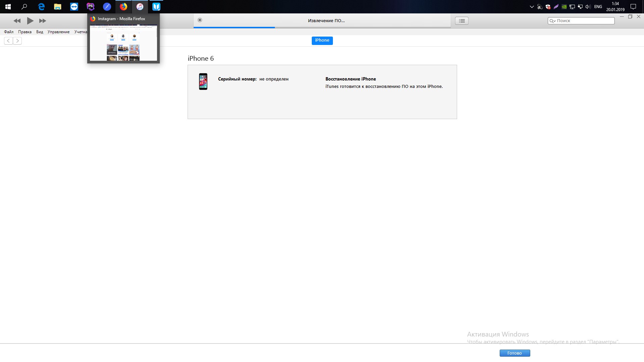Navigate back with the left arrow

(8, 41)
